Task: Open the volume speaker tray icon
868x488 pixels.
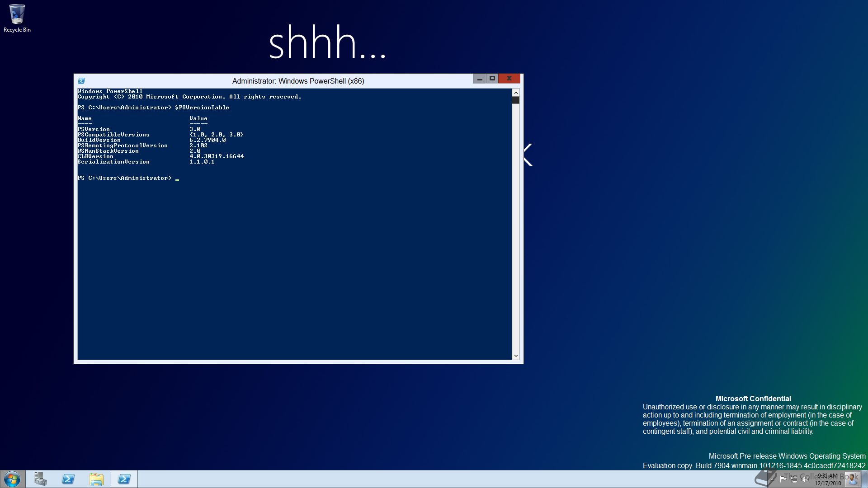Action: point(805,479)
